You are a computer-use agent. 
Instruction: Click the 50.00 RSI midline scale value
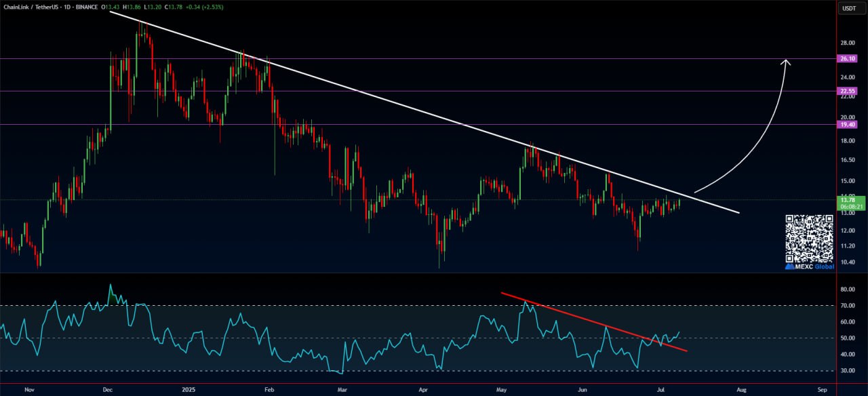pos(848,338)
